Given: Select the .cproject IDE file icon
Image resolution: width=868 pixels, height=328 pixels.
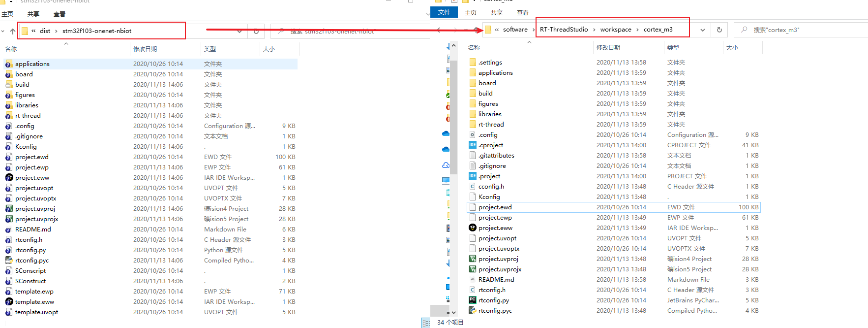Looking at the screenshot, I should 472,145.
